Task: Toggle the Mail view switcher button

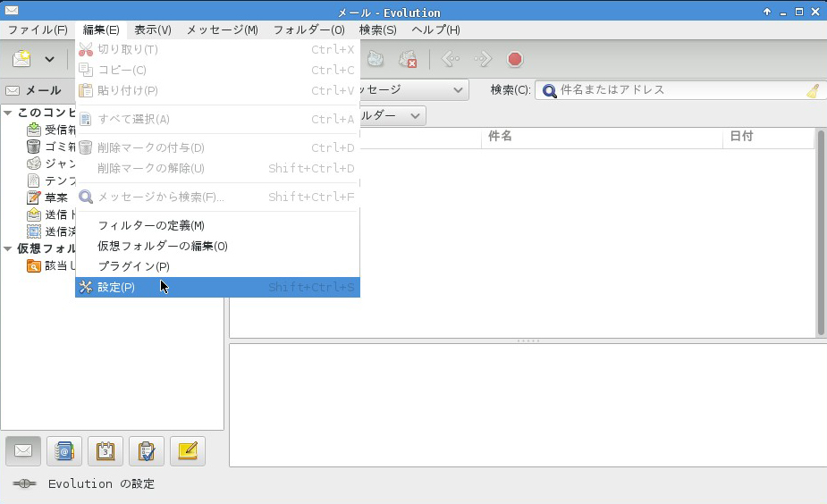Action: pos(23,451)
